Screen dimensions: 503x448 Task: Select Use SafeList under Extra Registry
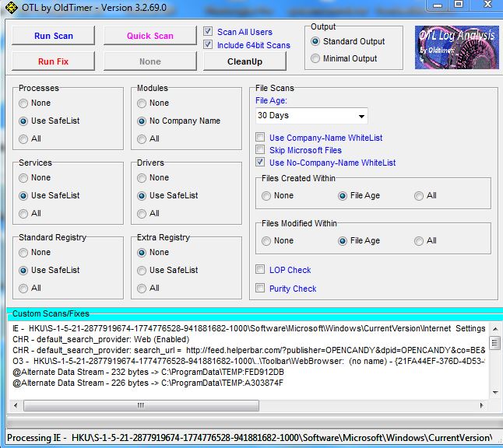tap(142, 270)
